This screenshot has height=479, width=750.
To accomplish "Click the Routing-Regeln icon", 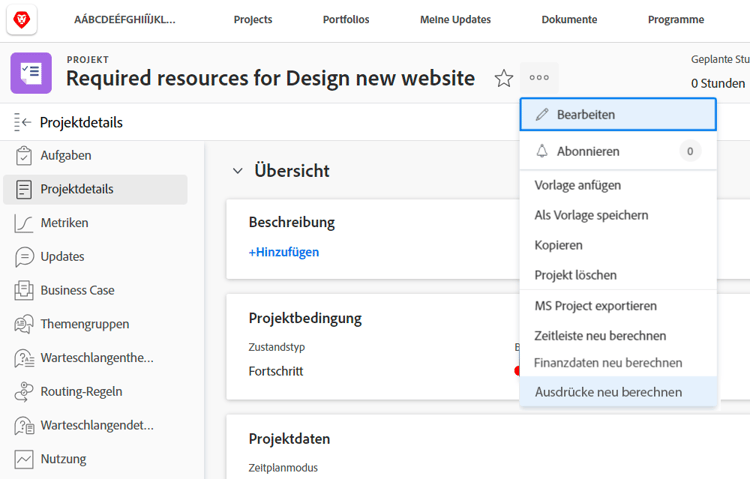I will [x=23, y=391].
